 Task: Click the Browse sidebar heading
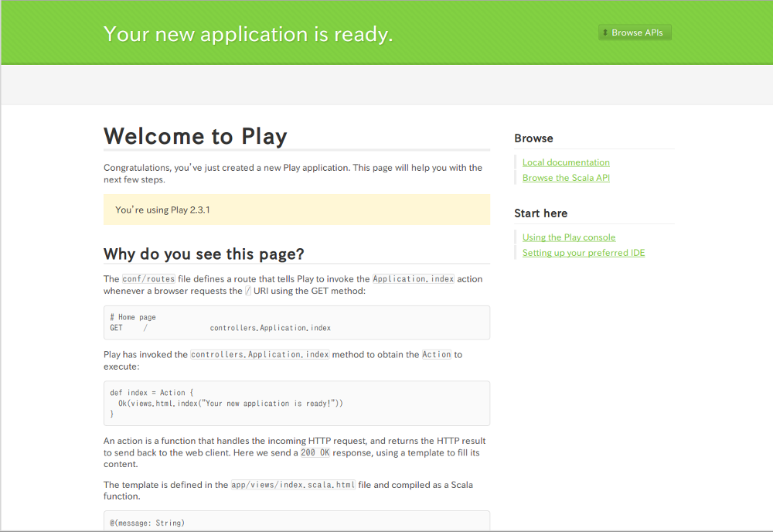pos(533,138)
